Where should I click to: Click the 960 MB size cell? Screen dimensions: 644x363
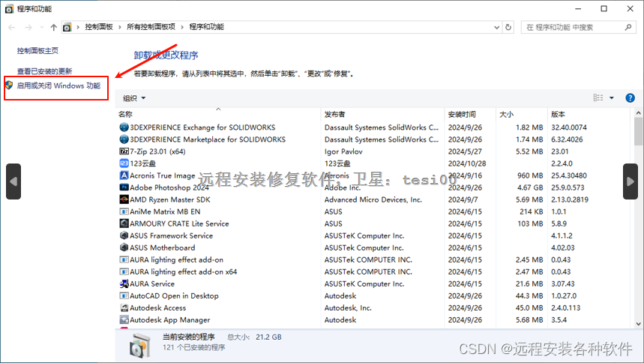pos(530,175)
